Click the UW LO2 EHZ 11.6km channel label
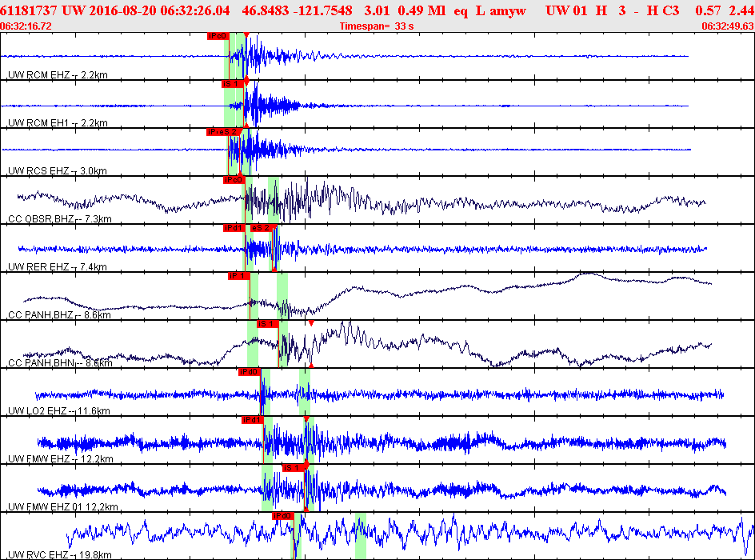Screen dimensions: 755x560 (x=58, y=410)
